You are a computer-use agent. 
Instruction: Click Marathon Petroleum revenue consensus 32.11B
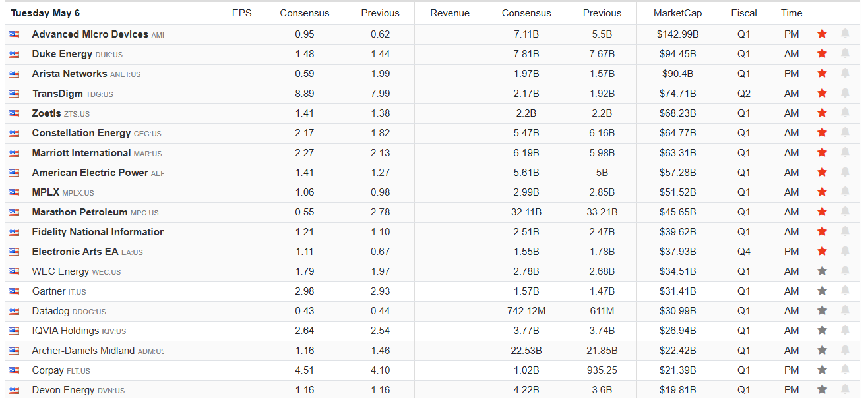[x=526, y=212]
